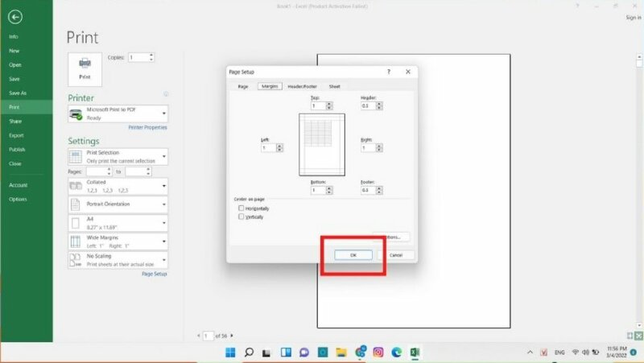Open Print Selection dropdown

click(118, 156)
